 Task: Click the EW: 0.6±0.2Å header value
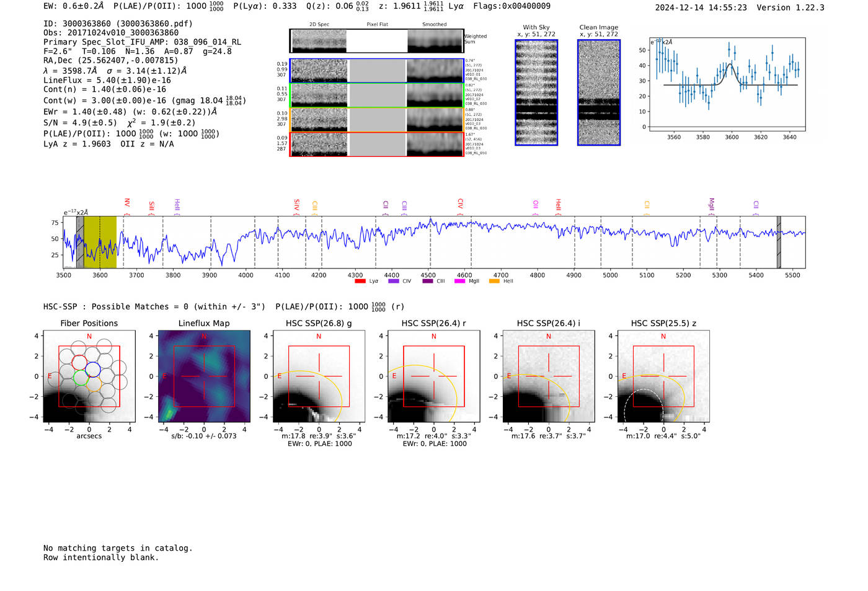[74, 6]
